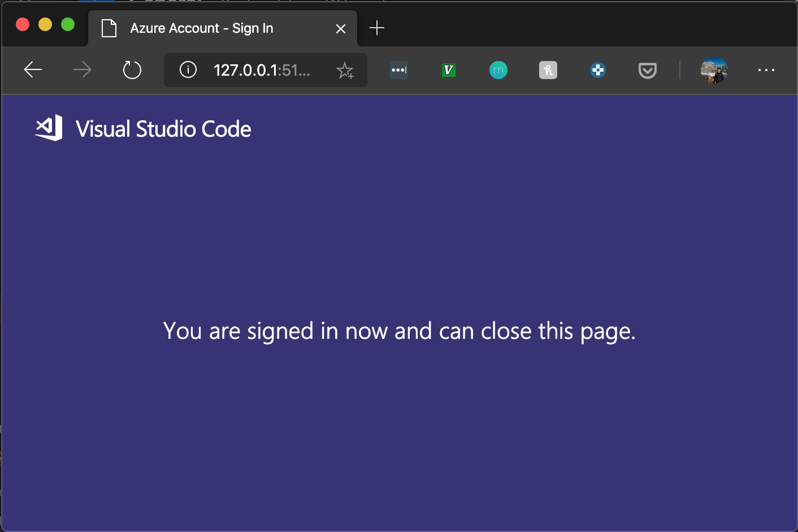Save page with the Pocket extension
Viewport: 798px width, 532px height.
click(648, 71)
